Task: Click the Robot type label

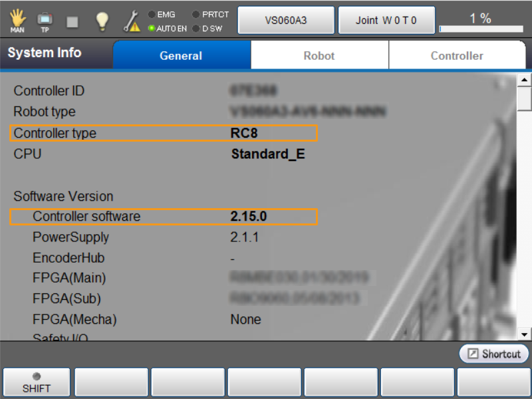Action: click(45, 112)
